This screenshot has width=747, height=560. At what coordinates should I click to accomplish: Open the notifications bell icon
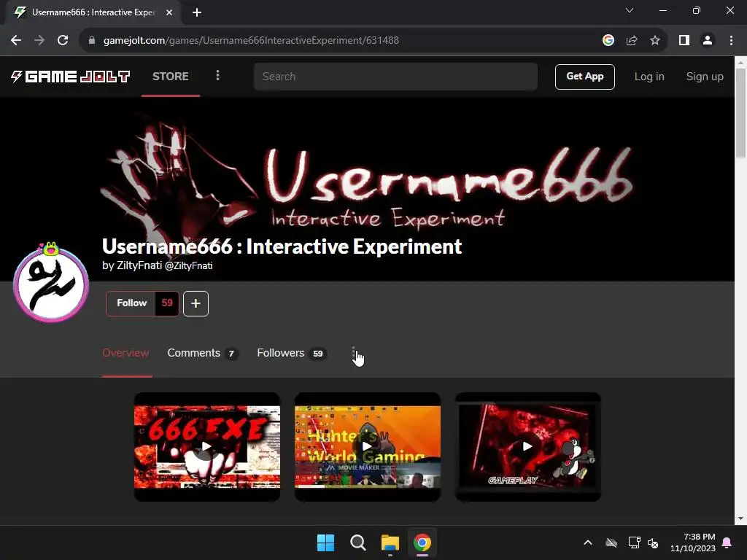click(x=727, y=542)
